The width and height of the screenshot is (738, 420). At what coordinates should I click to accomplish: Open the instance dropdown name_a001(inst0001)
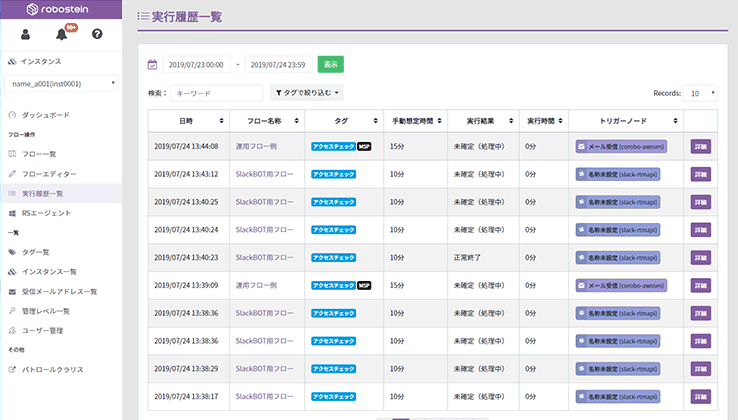[61, 83]
